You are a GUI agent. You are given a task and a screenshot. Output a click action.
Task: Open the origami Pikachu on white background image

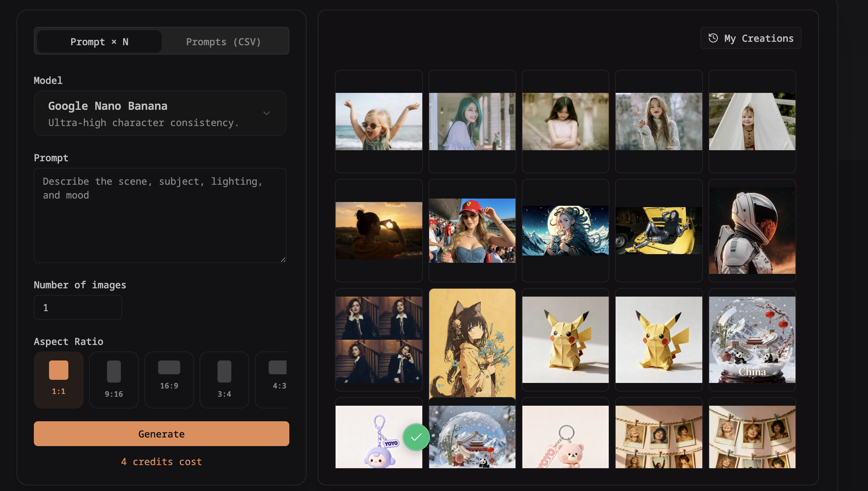pyautogui.click(x=659, y=340)
